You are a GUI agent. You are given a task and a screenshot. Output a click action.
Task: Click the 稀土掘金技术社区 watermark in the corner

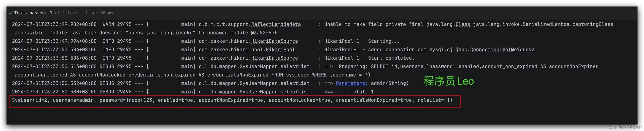(625, 127)
